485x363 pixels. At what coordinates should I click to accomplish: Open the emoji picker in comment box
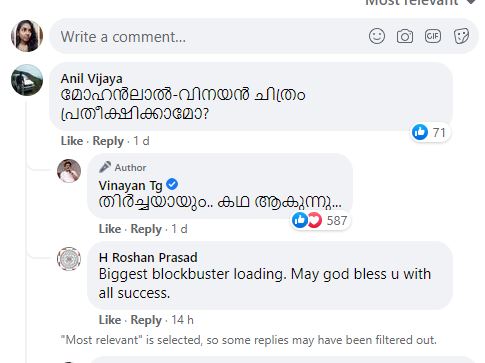pyautogui.click(x=377, y=36)
